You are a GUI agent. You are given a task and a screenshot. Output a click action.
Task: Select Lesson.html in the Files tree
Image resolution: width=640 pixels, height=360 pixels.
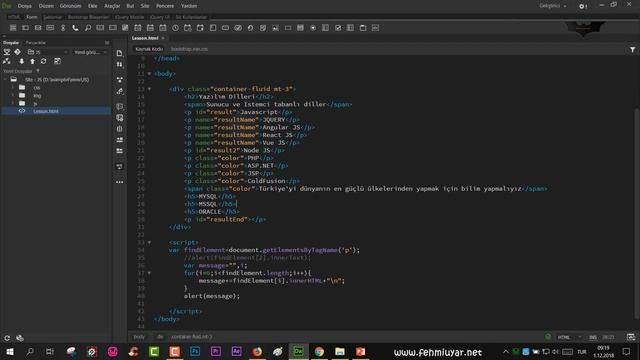(56, 111)
